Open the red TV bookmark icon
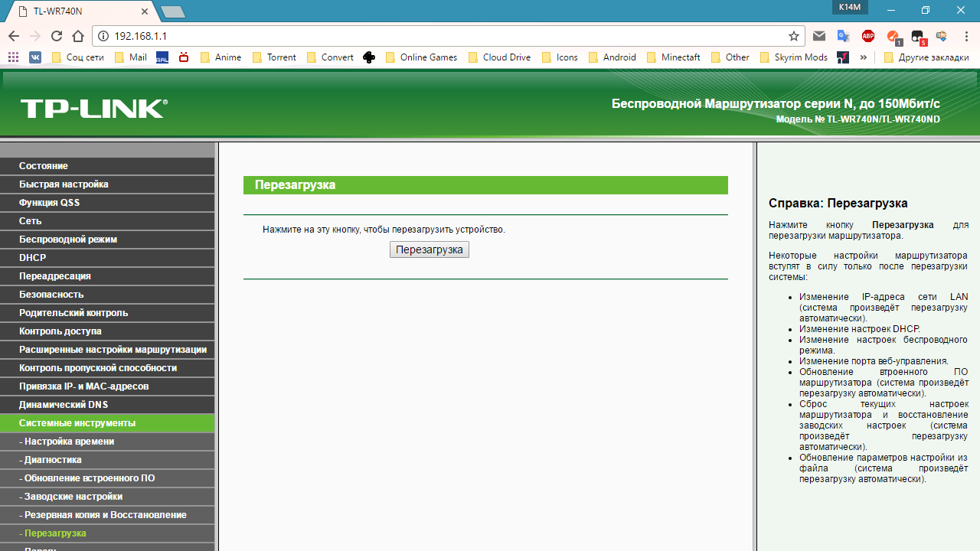The width and height of the screenshot is (980, 551). tap(184, 57)
